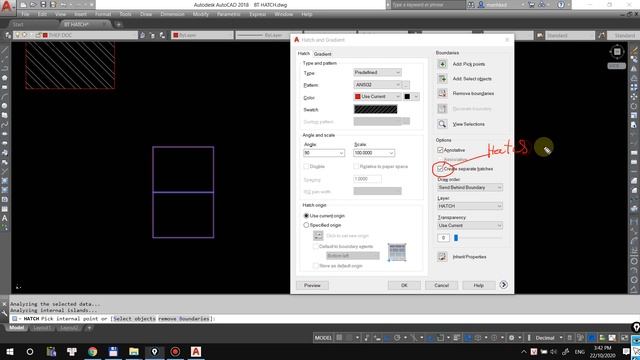Click the Cancel button in Hatch dialog
This screenshot has width=640, height=360.
pyautogui.click(x=441, y=285)
